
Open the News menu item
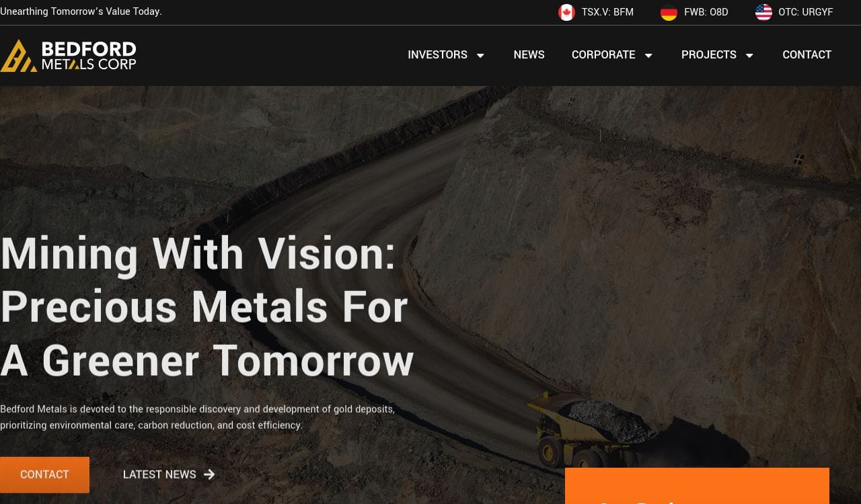pos(529,55)
